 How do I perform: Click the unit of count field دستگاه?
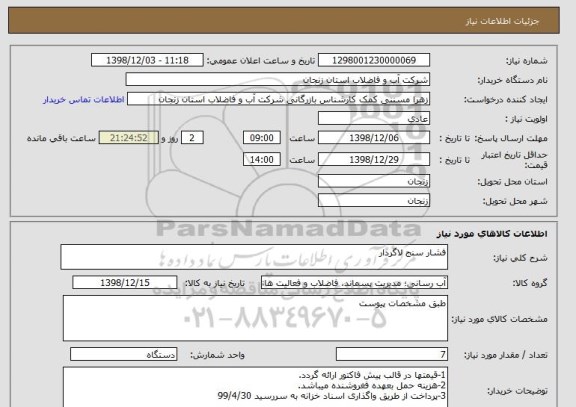point(124,354)
